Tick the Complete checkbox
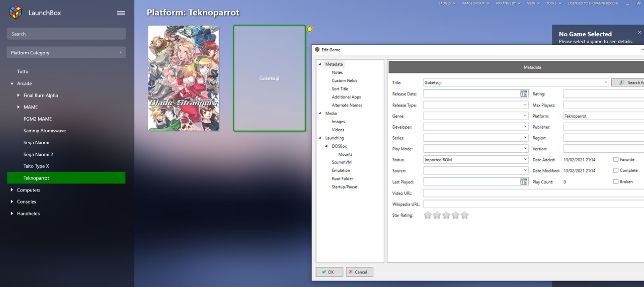Screen dimensions: 644x287 616,170
